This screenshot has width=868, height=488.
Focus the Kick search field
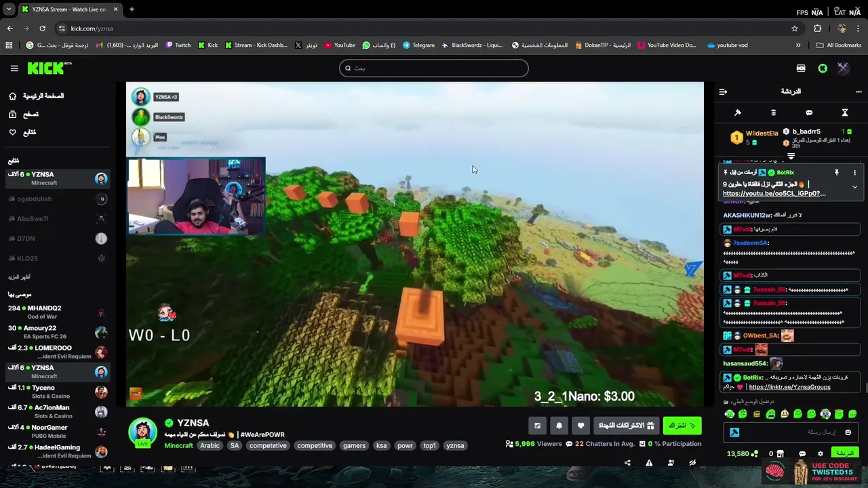pyautogui.click(x=434, y=68)
